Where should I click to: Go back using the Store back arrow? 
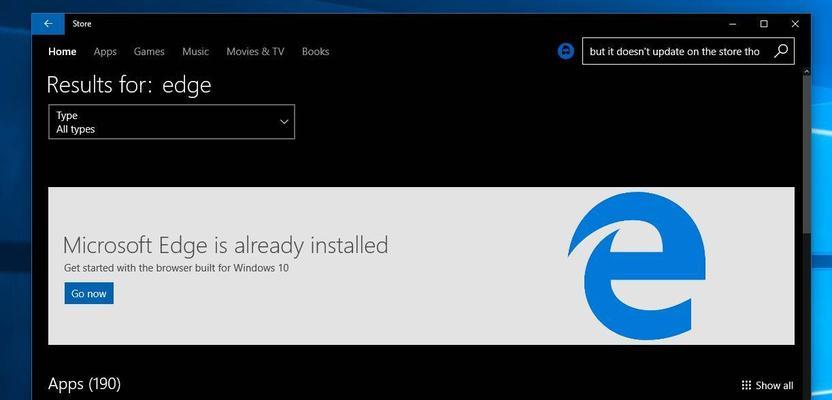tap(48, 24)
